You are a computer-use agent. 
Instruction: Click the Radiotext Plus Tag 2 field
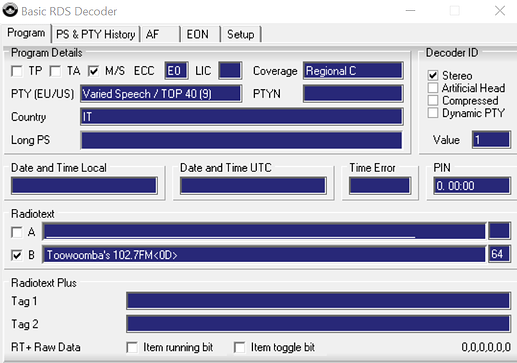(x=318, y=324)
